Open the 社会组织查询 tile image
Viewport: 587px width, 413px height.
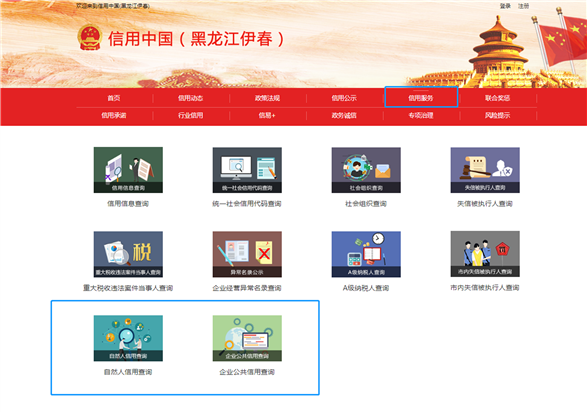point(366,170)
